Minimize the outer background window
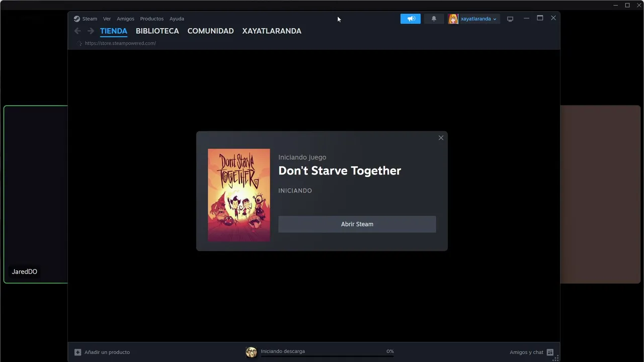Screen dimensions: 644x362 (x=616, y=5)
